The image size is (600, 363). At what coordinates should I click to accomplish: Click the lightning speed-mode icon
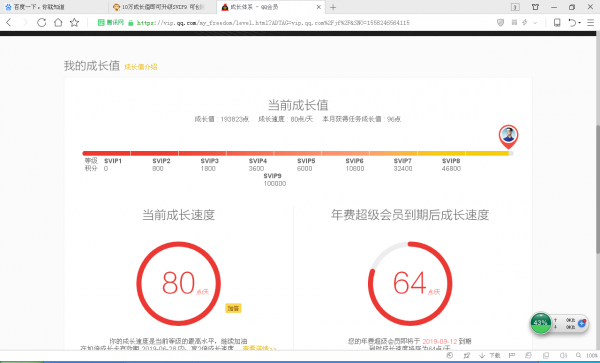[525, 23]
